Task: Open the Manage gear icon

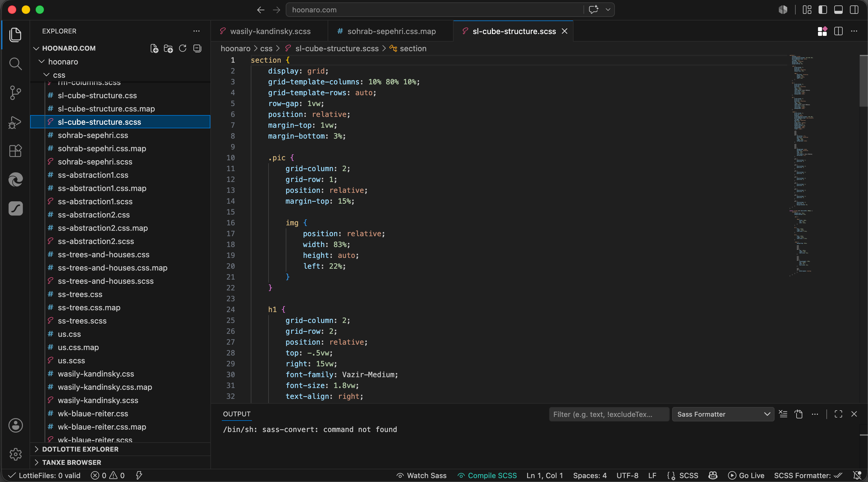Action: tap(15, 454)
